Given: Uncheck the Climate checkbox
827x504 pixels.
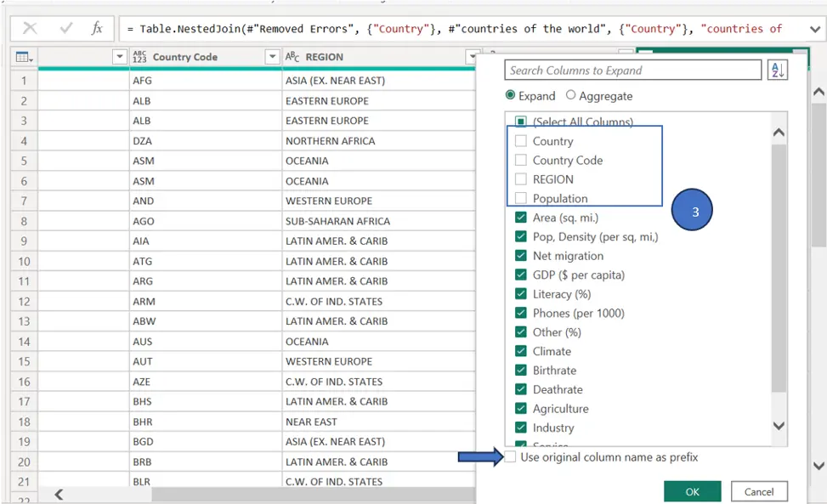Looking at the screenshot, I should [520, 351].
